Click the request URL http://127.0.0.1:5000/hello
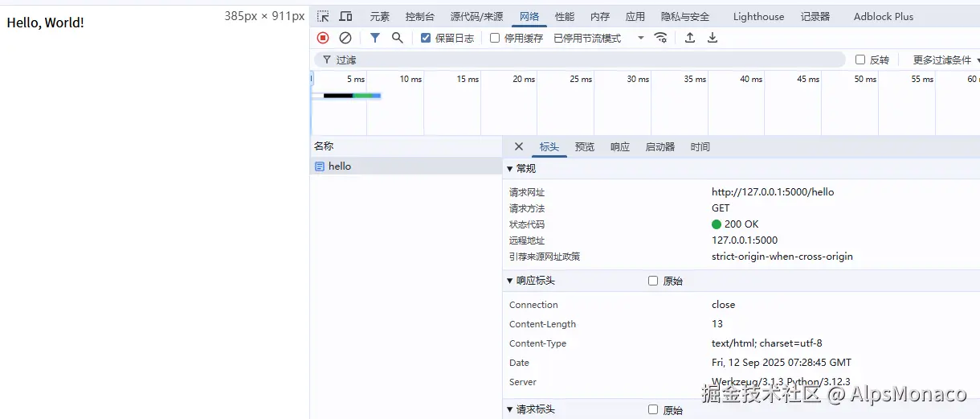980x419 pixels. point(773,192)
